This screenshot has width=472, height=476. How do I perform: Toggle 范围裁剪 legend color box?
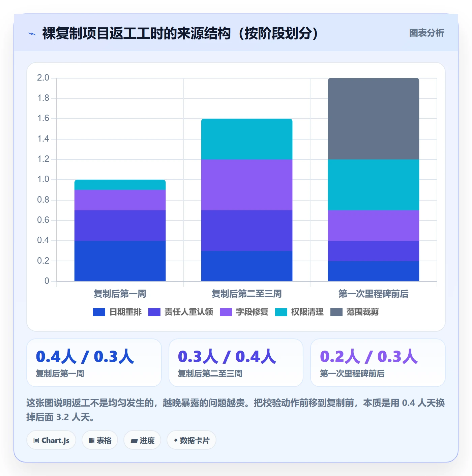point(336,312)
